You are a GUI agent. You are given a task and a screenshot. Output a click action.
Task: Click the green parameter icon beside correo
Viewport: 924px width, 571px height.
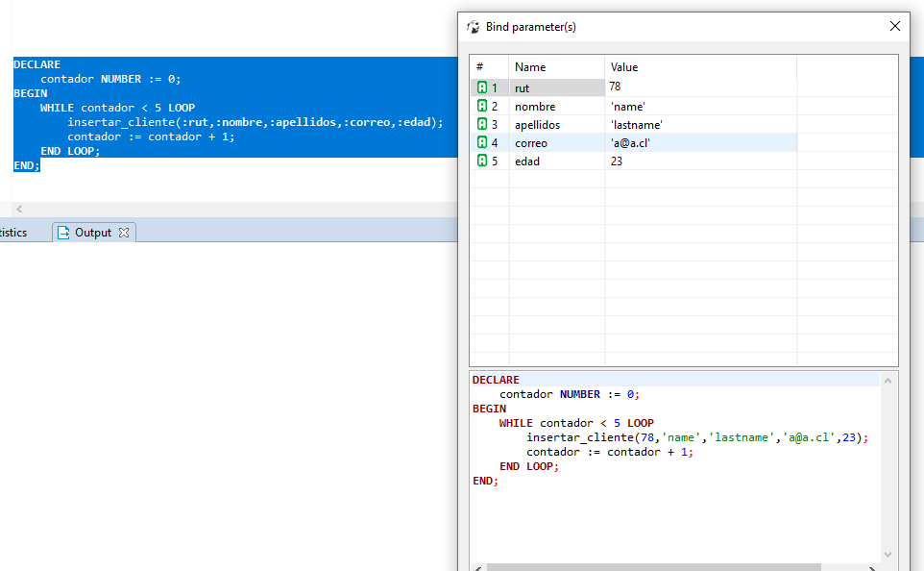(x=481, y=142)
